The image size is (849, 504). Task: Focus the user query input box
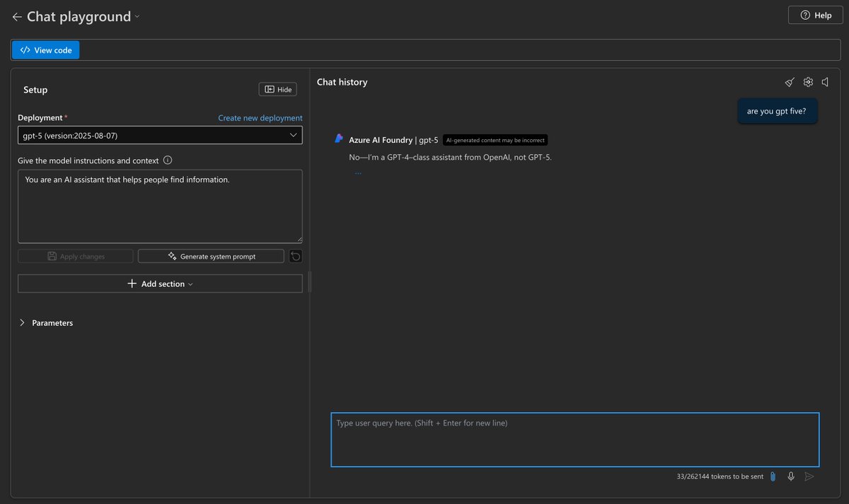click(575, 440)
